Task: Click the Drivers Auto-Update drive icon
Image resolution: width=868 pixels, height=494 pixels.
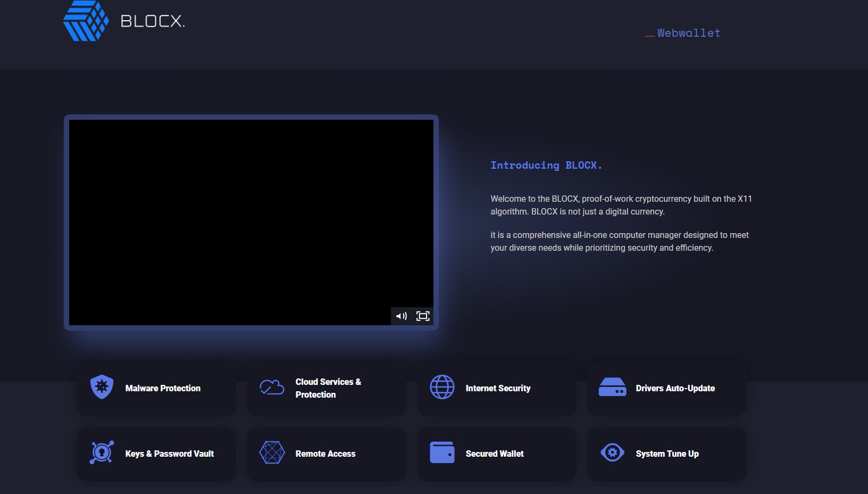Action: (612, 387)
